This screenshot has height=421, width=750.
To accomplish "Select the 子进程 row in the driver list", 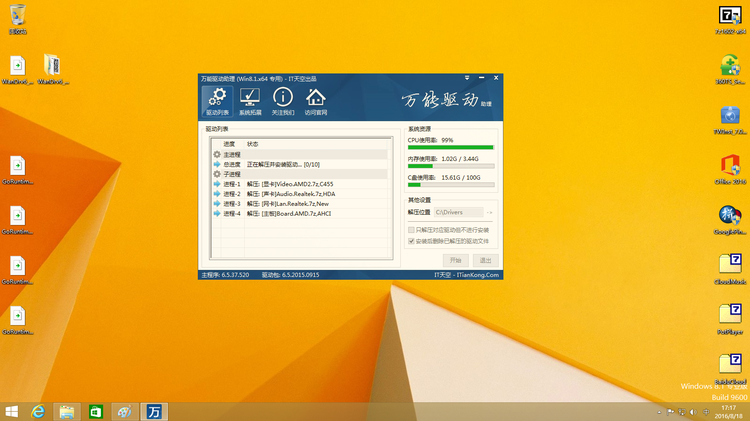I will coord(300,174).
